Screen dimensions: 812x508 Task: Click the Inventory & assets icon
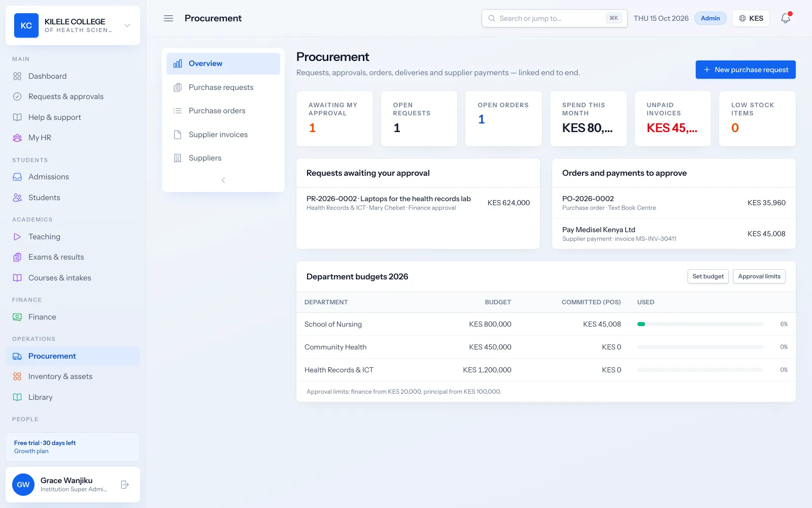tap(17, 376)
